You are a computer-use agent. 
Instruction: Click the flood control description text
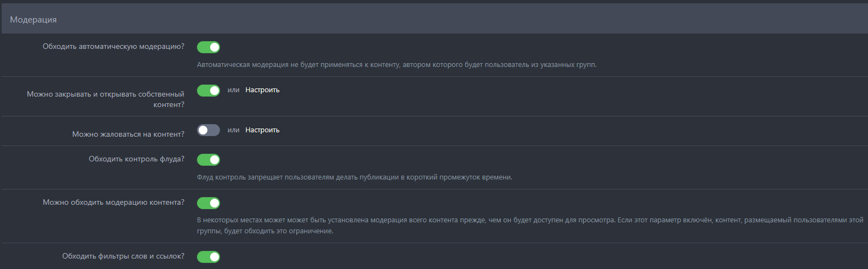[354, 177]
